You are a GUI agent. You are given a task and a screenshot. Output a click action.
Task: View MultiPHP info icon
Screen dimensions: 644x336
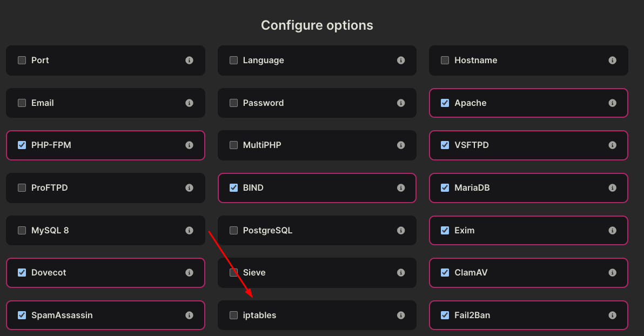(x=401, y=145)
